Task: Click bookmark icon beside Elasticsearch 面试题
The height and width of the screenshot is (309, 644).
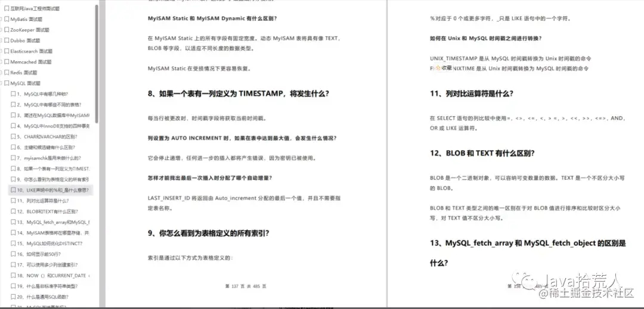Action: point(7,51)
